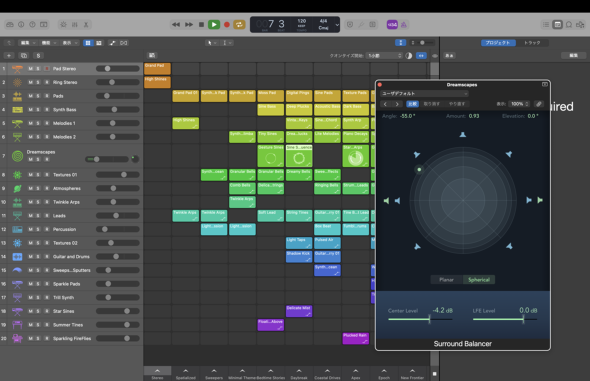This screenshot has width=590, height=381.
Task: Solo the Melodies 1 track
Action: click(x=38, y=123)
